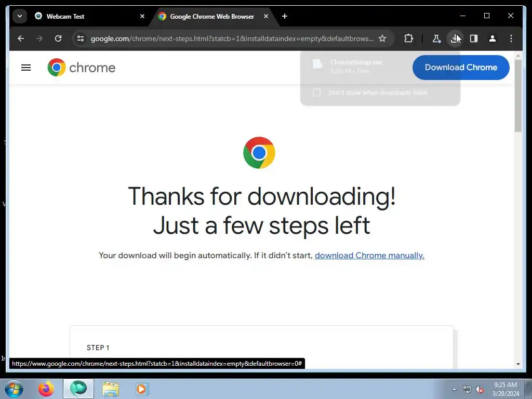
Task: Open Windows Explorer from the taskbar
Action: [111, 389]
